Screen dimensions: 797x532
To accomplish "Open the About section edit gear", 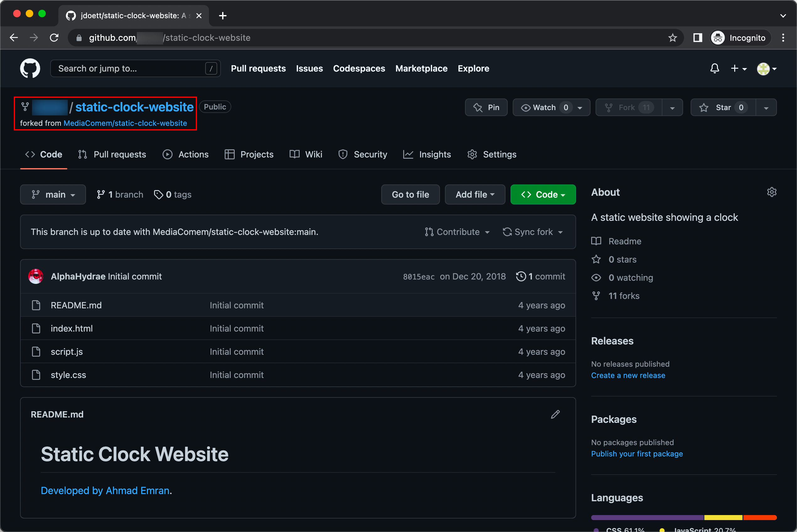I will coord(772,192).
